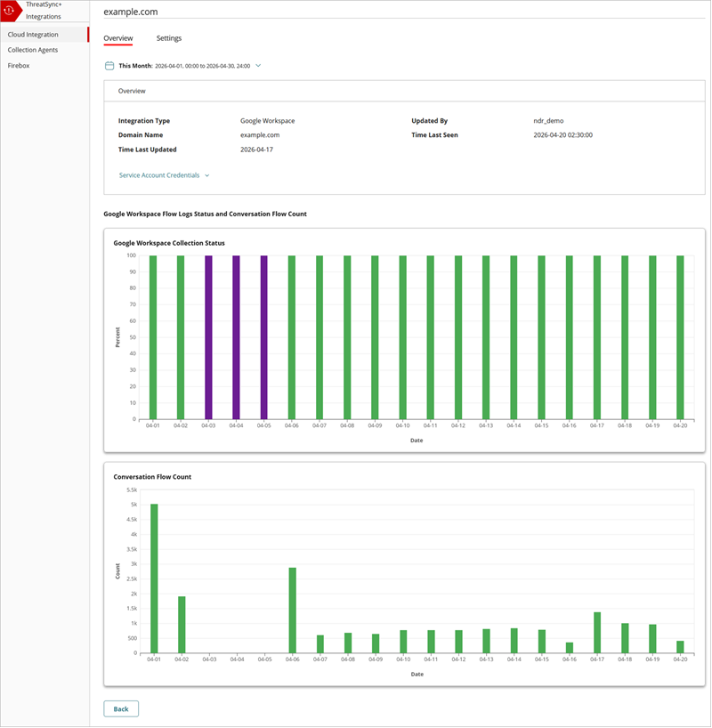Viewport: 712px width, 728px height.
Task: Click the Google Workspace Collection Status chart title
Action: [x=169, y=243]
